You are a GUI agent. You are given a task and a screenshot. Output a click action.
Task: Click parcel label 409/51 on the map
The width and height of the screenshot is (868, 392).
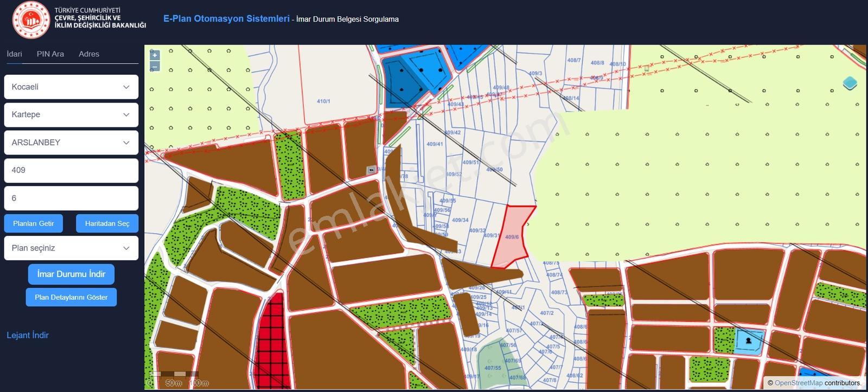point(471,162)
